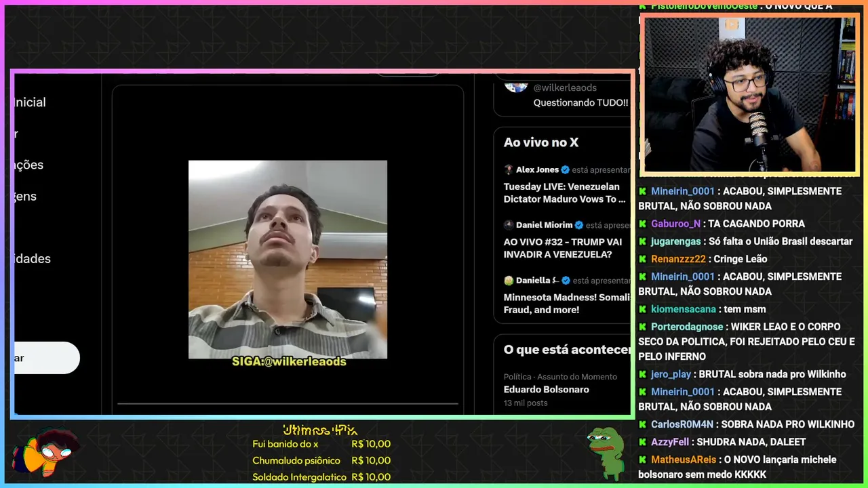Open Minnesota Madness broadcast
This screenshot has width=868, height=488.
(566, 303)
